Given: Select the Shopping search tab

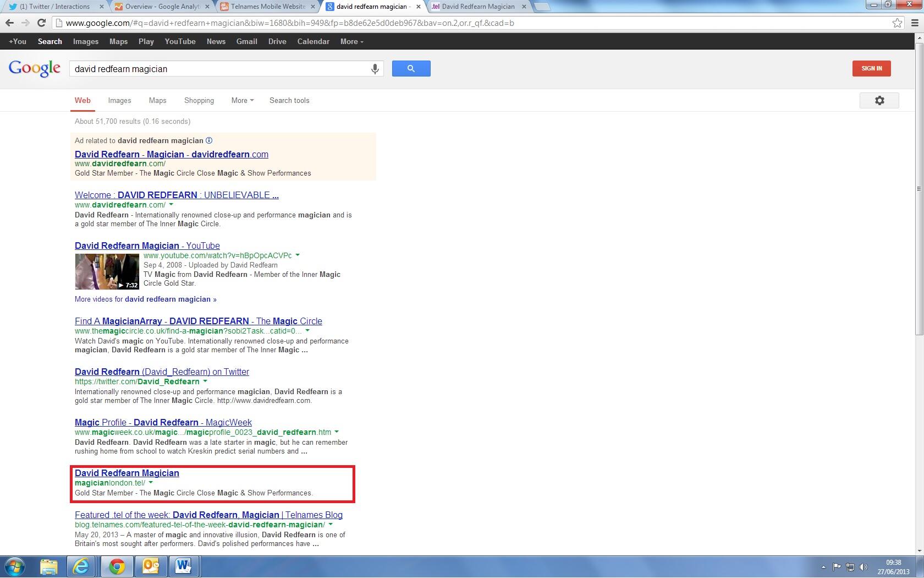Looking at the screenshot, I should [x=199, y=101].
